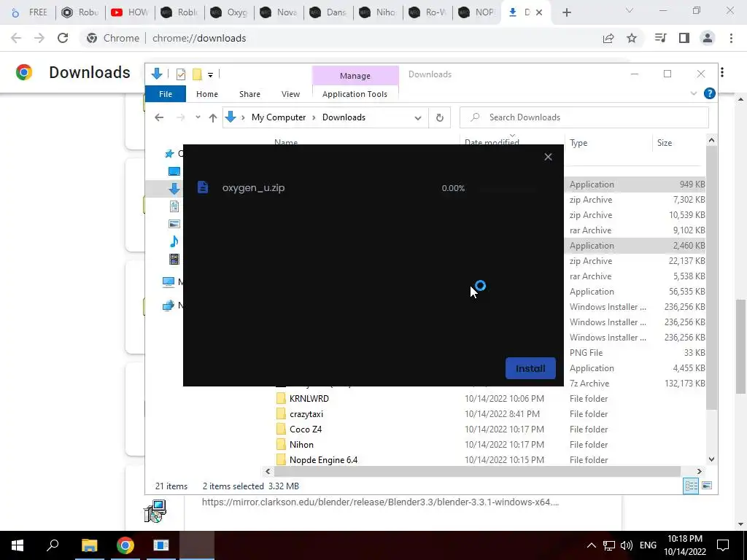The height and width of the screenshot is (560, 747).
Task: Share this page icon in Chrome
Action: [608, 38]
